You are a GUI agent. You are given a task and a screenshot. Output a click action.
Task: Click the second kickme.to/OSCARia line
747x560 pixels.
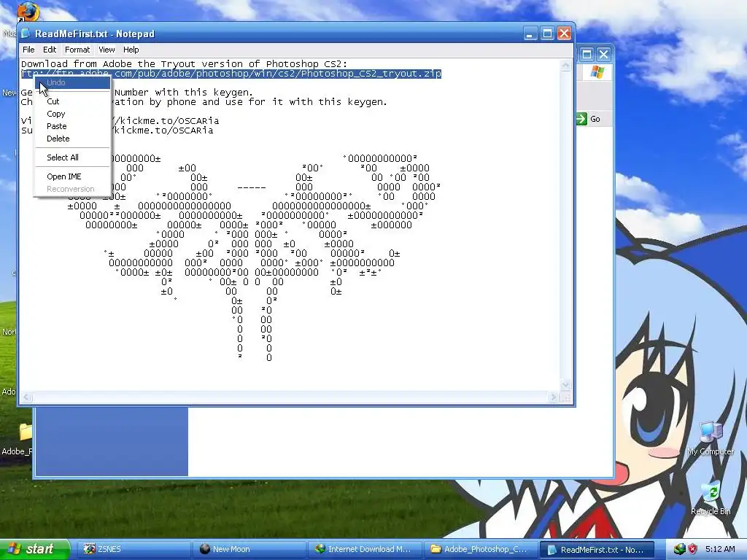163,131
